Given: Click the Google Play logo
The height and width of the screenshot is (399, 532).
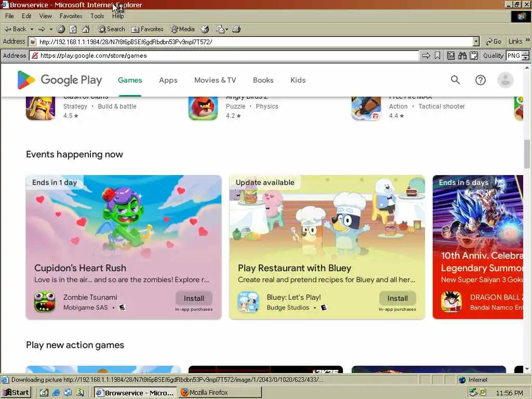Looking at the screenshot, I should point(60,80).
